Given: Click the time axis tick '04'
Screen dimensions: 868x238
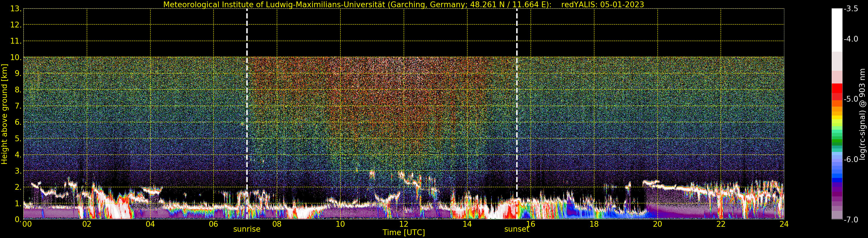Looking at the screenshot, I should [150, 224].
